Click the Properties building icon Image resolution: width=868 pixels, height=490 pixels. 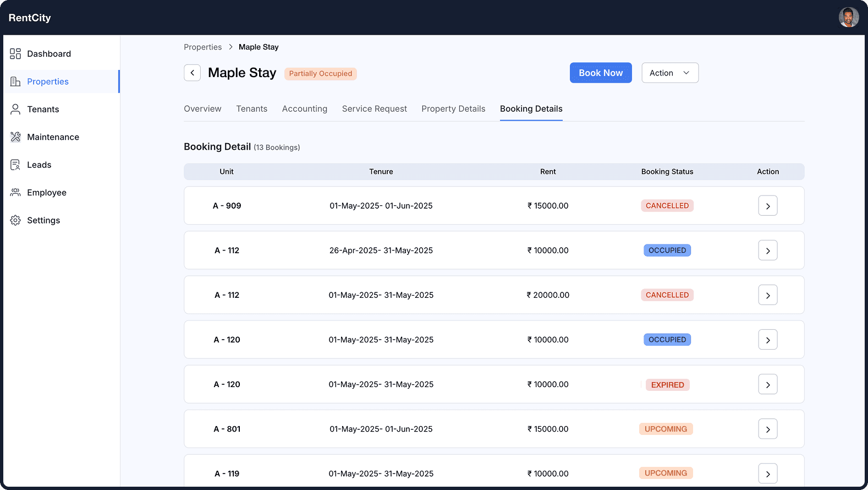coord(15,81)
